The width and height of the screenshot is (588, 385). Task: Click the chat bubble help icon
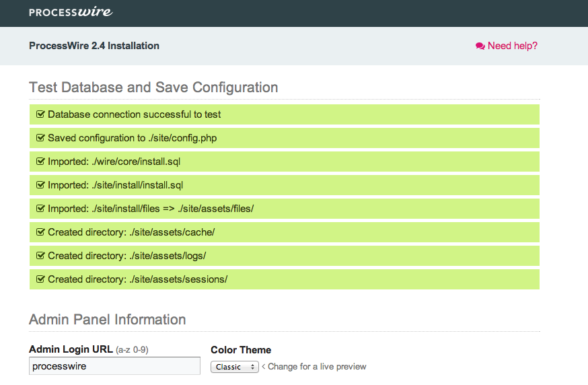pos(480,46)
